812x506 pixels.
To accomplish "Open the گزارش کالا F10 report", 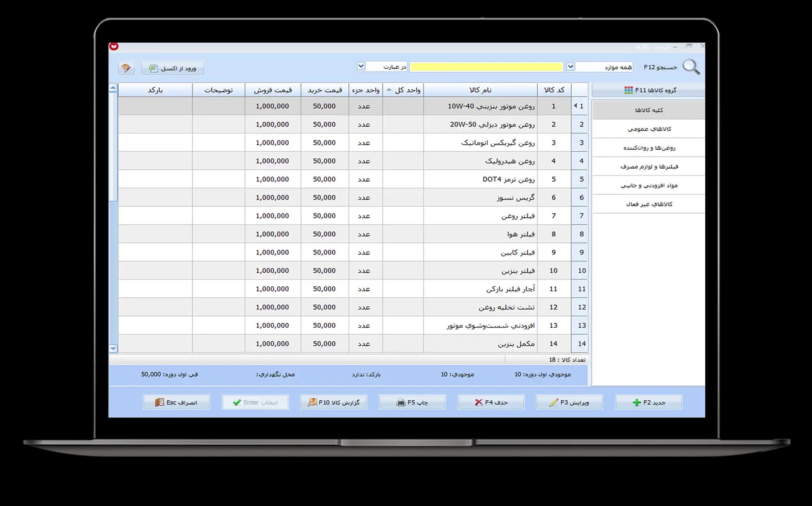I will point(333,402).
